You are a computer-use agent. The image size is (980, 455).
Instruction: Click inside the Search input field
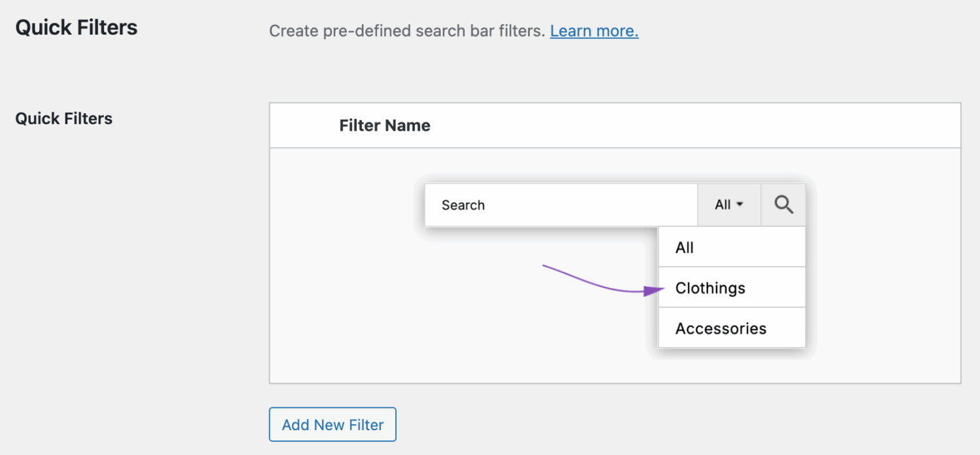(x=561, y=205)
